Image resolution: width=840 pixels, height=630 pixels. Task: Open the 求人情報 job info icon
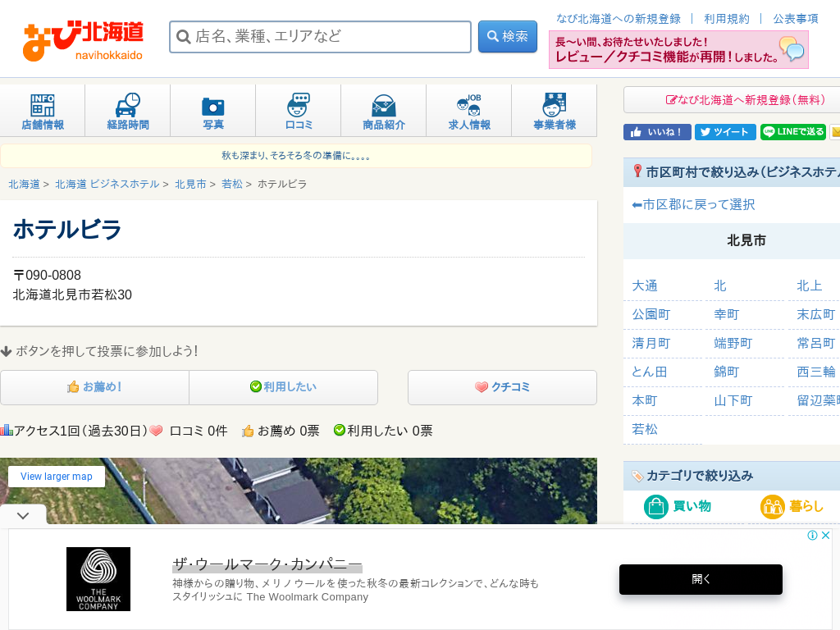coord(469,111)
